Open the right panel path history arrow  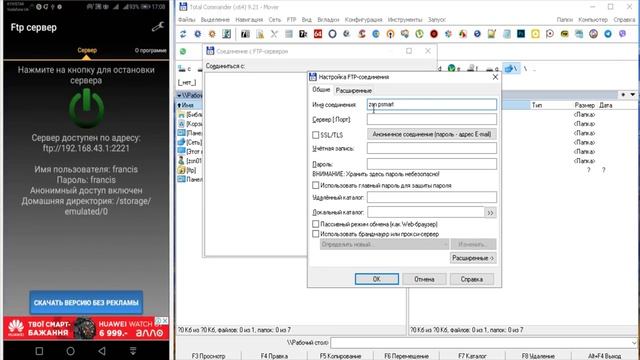coord(632,95)
